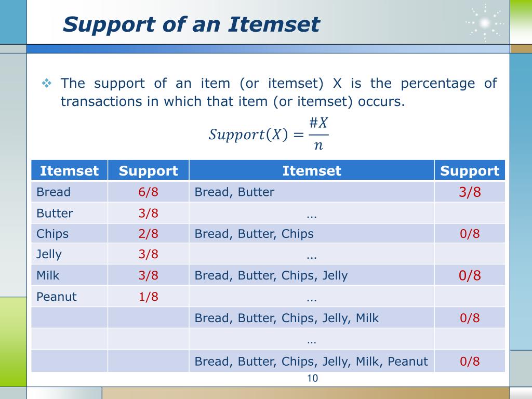532x399 pixels.
Task: Select the 'Bread, Butter' itemset cell
Action: [312, 192]
